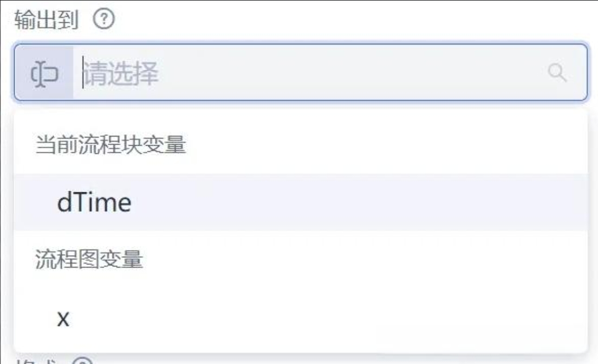Highlight the dTime entry row
The image size is (598, 364).
pyautogui.click(x=301, y=203)
